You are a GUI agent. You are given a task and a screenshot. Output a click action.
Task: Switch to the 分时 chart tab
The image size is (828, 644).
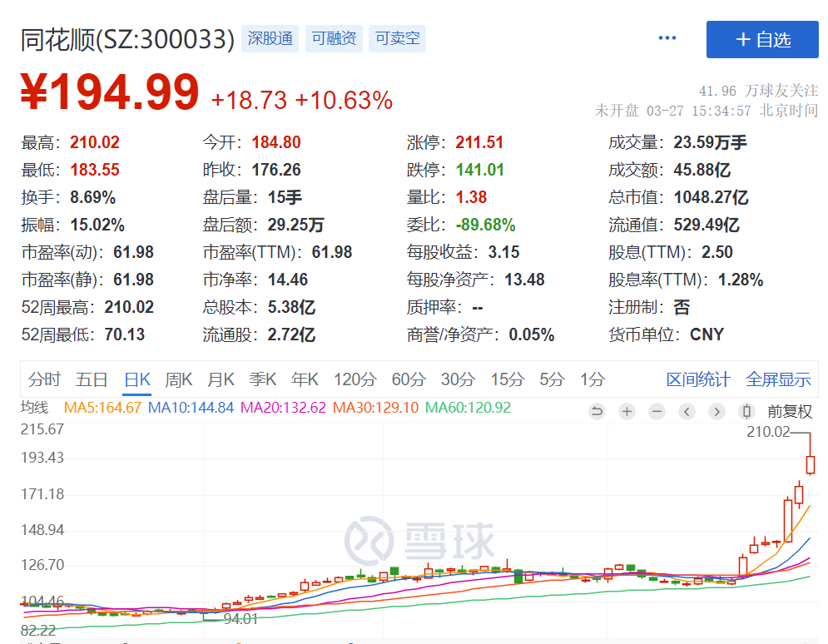coord(44,379)
